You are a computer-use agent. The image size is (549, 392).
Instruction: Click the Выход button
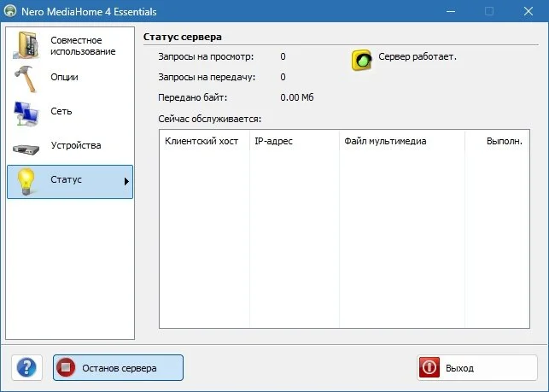coord(477,367)
